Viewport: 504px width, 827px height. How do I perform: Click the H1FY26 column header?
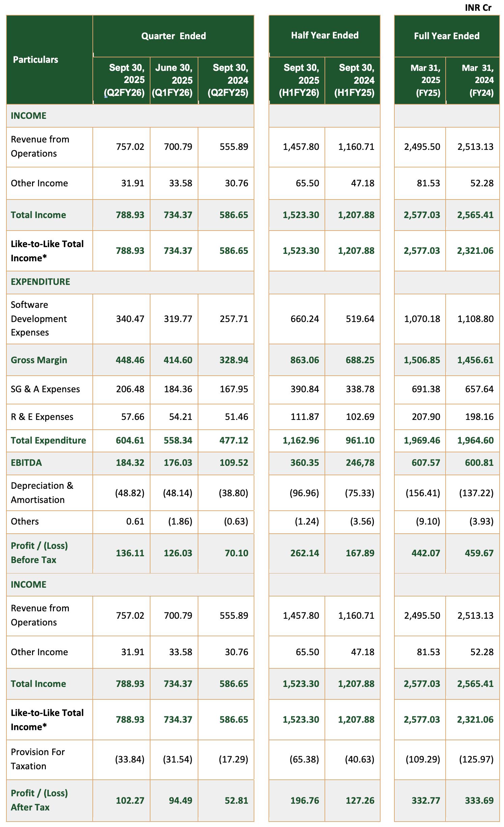[299, 80]
